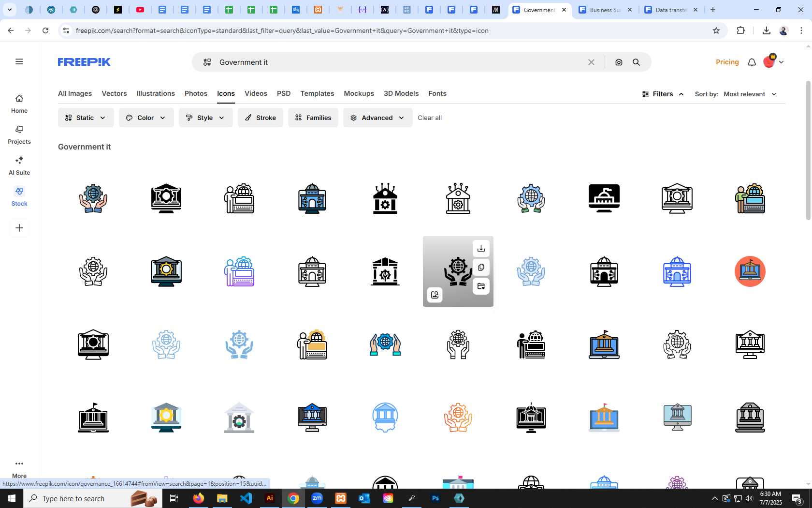Open Visual Studio Code from the taskbar
This screenshot has width=812, height=508.
click(246, 498)
